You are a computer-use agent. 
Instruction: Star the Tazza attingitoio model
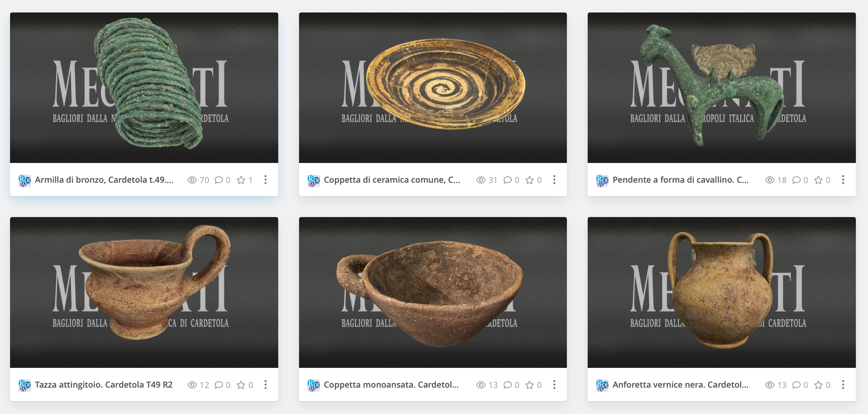(241, 385)
